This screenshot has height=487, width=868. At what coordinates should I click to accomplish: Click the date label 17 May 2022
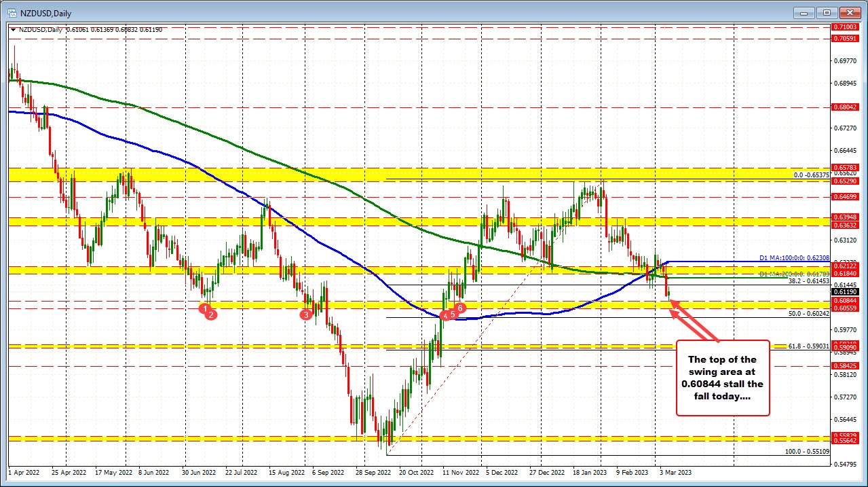[x=113, y=472]
